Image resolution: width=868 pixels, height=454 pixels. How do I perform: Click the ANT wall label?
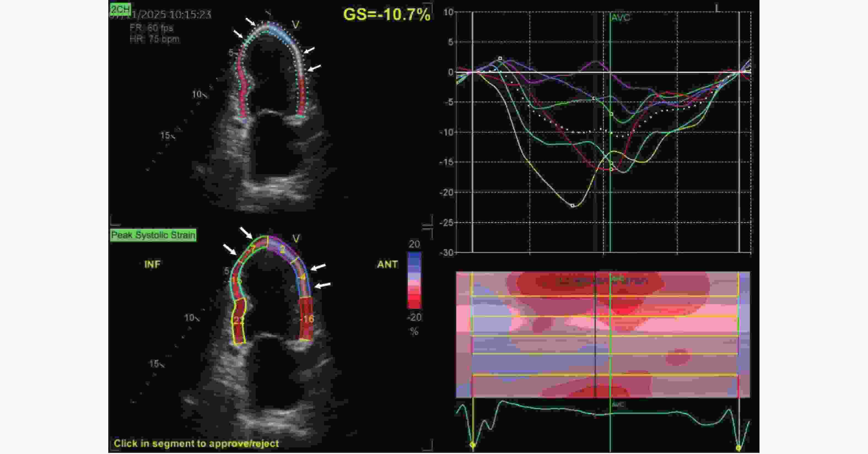point(387,265)
